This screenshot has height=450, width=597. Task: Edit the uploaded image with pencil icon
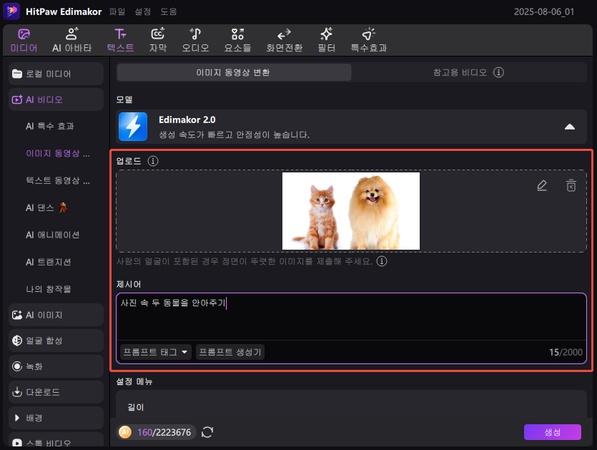point(542,186)
